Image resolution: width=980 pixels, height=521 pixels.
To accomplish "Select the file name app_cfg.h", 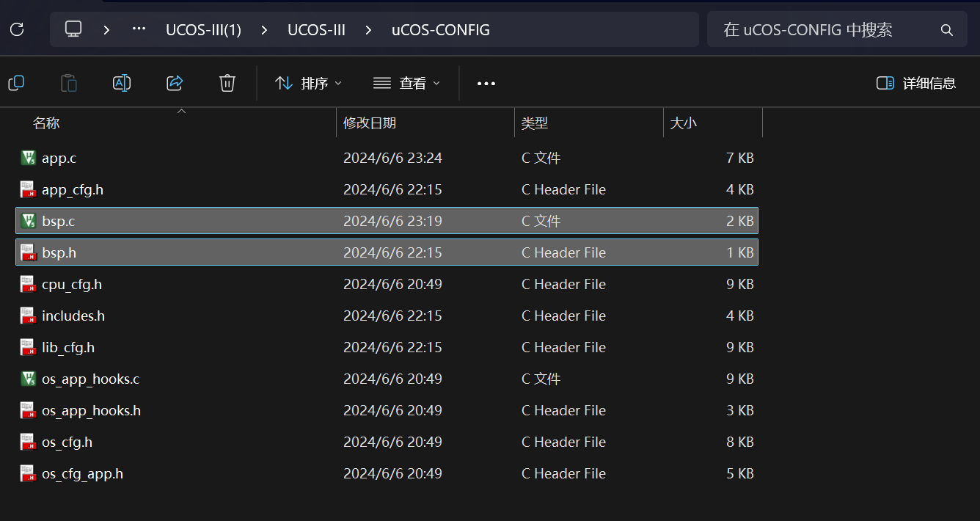I will tap(73, 190).
